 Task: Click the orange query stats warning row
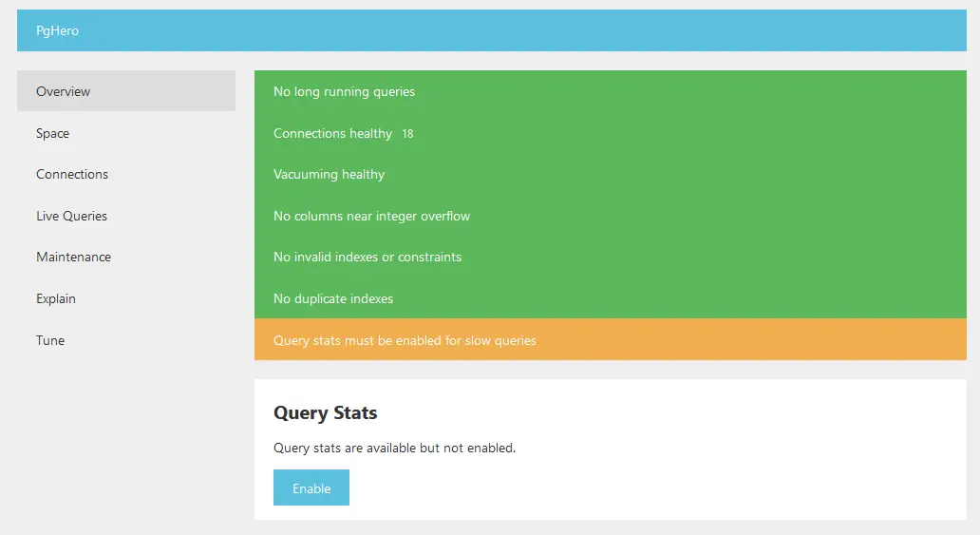[610, 340]
